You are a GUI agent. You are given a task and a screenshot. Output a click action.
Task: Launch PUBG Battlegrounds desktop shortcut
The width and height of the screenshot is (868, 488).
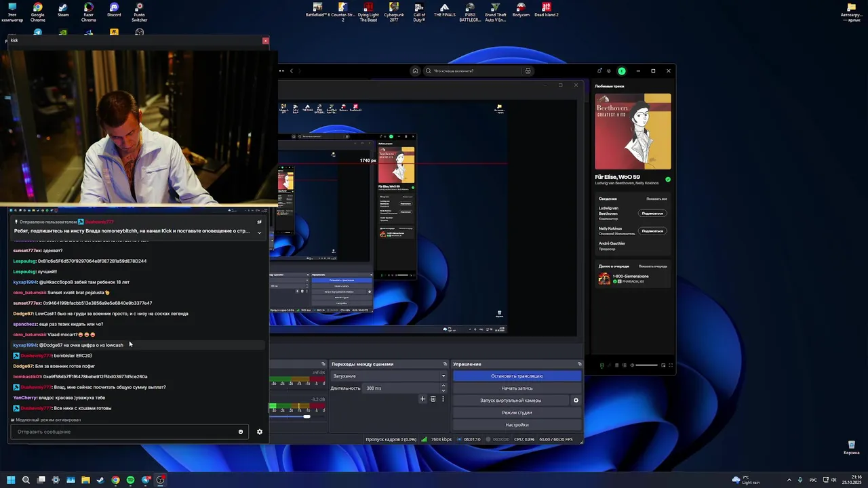click(x=470, y=12)
